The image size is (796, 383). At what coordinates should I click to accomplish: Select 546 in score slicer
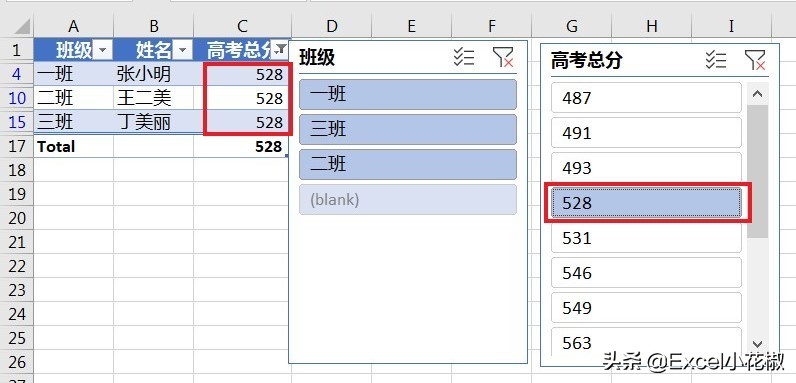646,273
